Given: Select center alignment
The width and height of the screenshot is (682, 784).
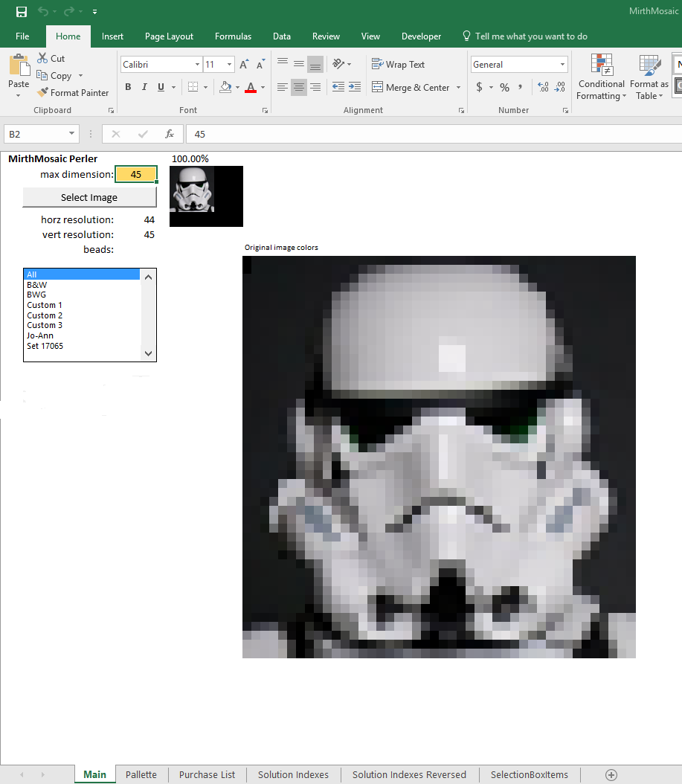Looking at the screenshot, I should (298, 87).
